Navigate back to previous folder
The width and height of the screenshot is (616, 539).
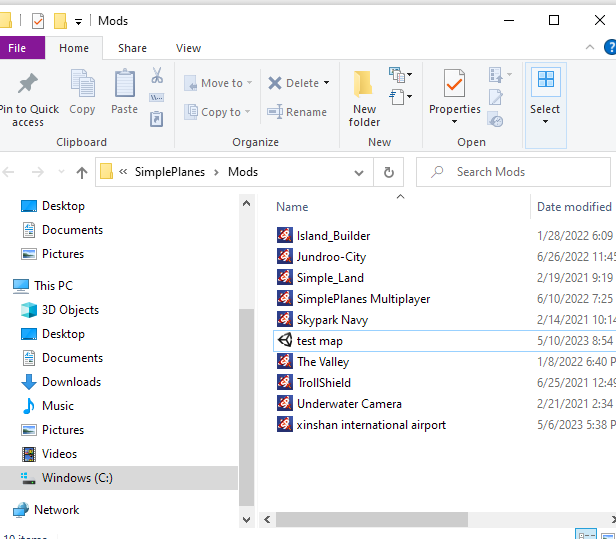pyautogui.click(x=8, y=172)
